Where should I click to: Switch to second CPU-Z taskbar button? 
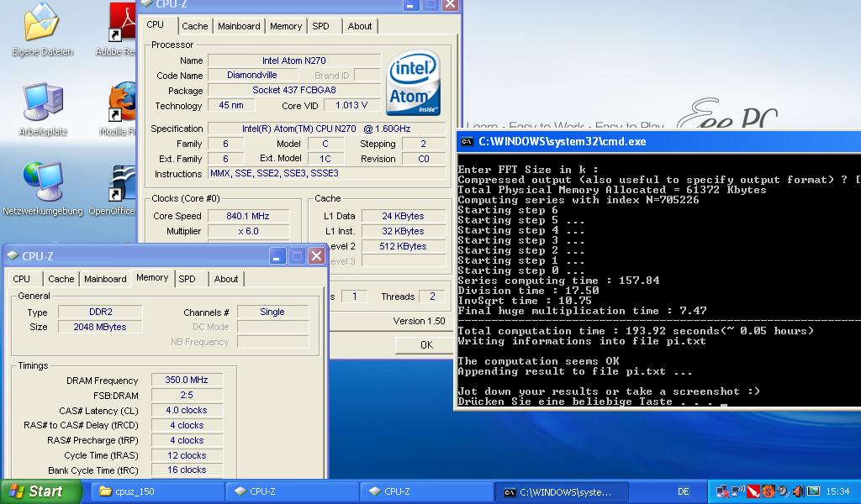tap(427, 491)
